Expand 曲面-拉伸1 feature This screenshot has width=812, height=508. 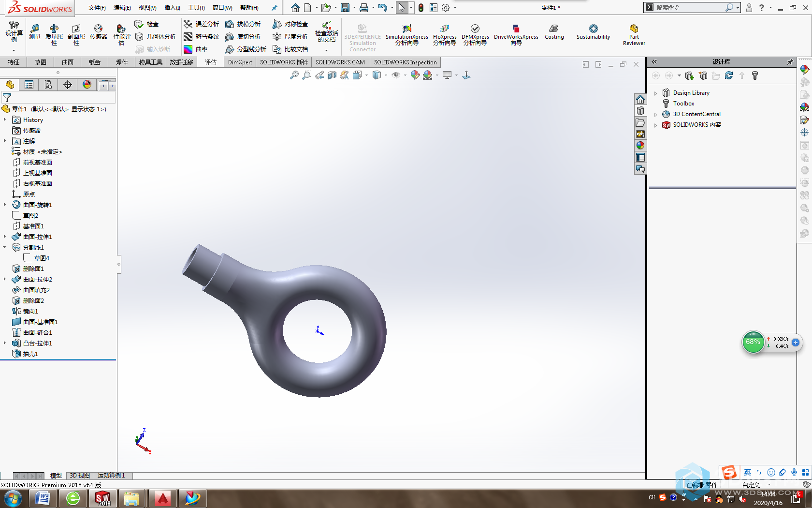tap(5, 237)
